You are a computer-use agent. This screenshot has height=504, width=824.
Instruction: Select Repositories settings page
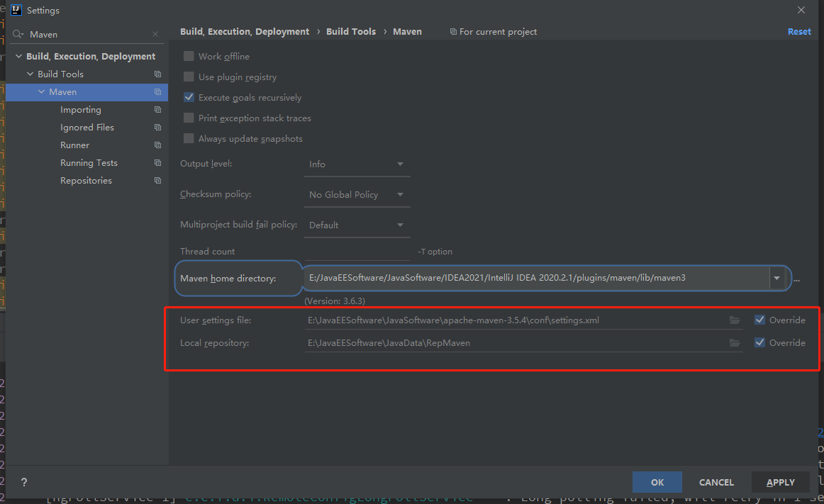(86, 180)
